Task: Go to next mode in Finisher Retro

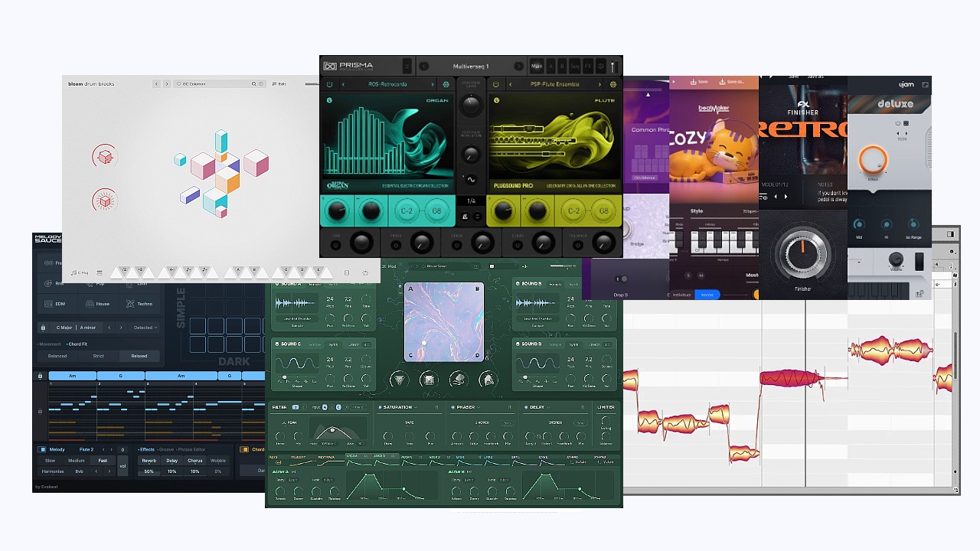Action: (784, 197)
